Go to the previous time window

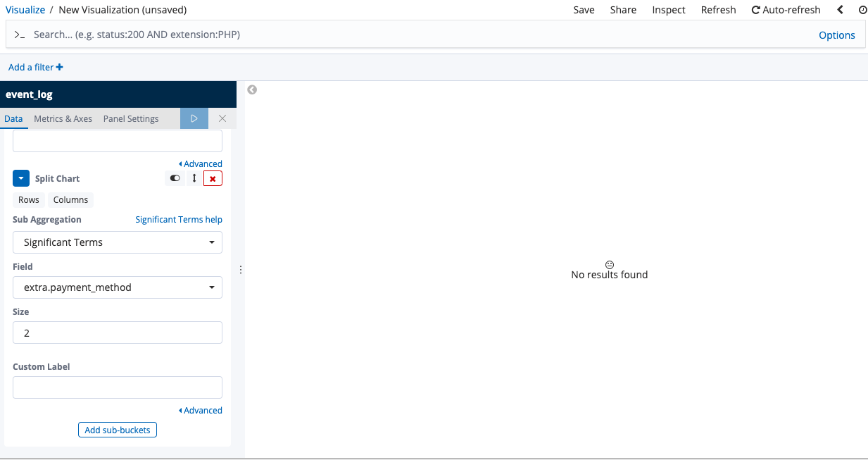click(840, 10)
